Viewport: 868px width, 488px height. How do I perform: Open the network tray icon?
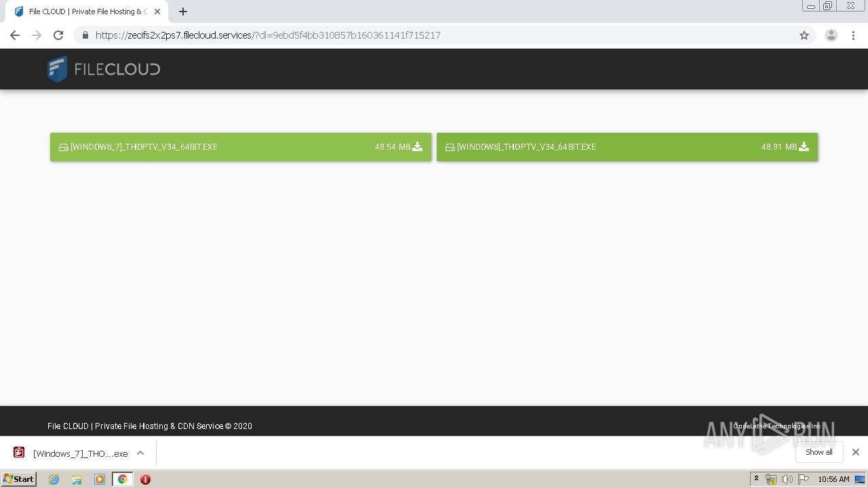[771, 479]
